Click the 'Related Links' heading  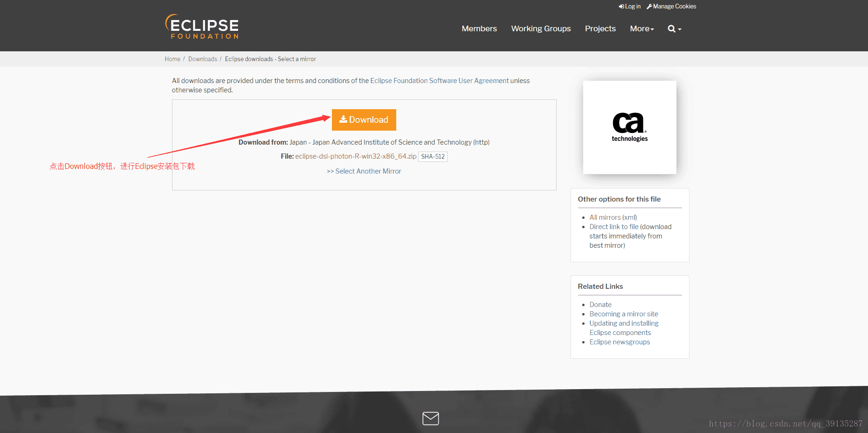point(600,286)
